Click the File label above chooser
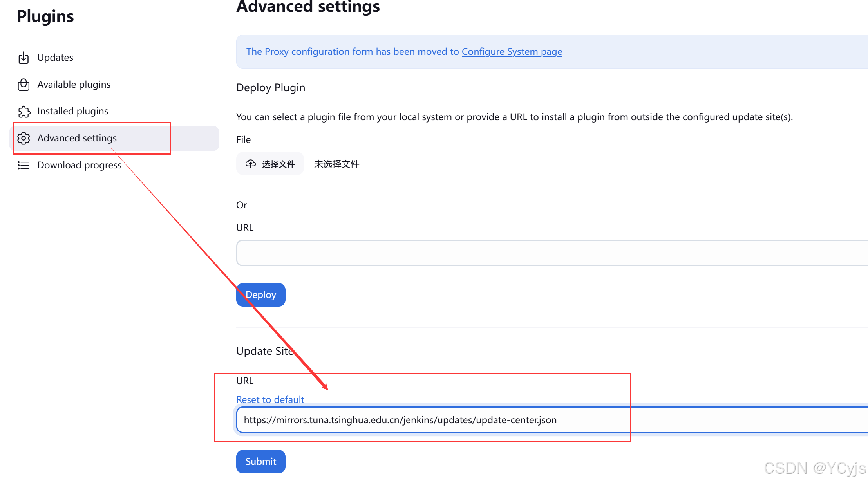 pos(243,140)
